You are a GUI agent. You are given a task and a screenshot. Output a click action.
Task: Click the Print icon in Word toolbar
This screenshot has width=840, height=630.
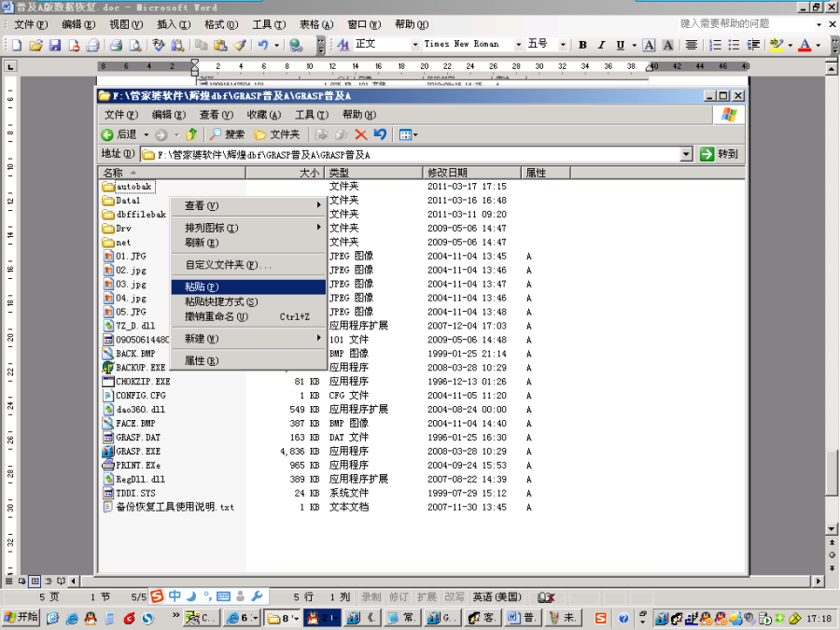[x=117, y=45]
